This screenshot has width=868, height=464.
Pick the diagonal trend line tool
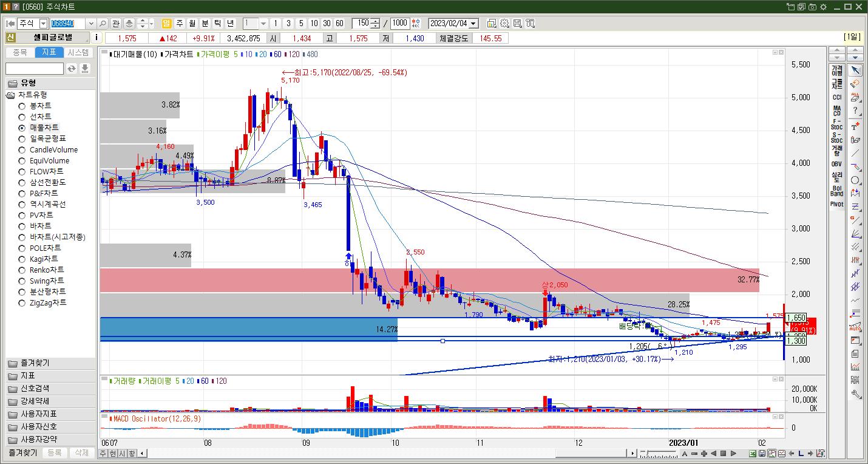(855, 153)
